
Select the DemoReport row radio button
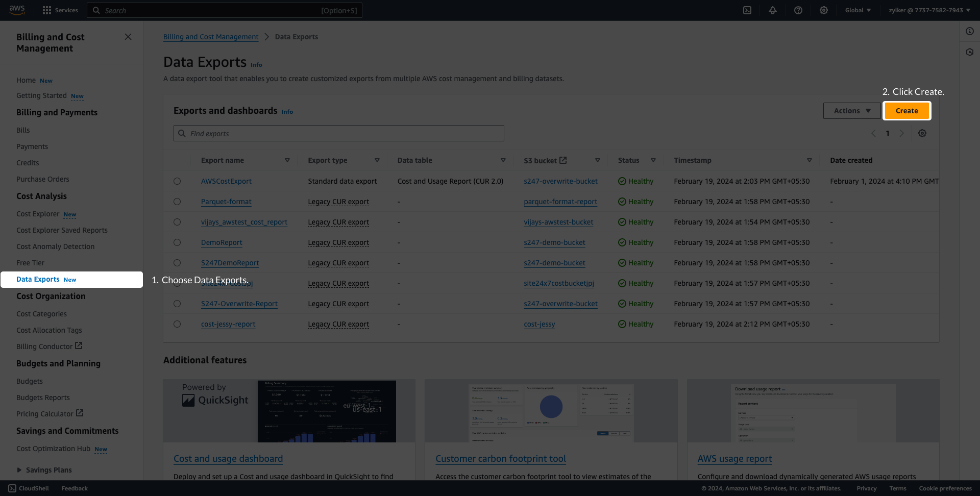177,242
